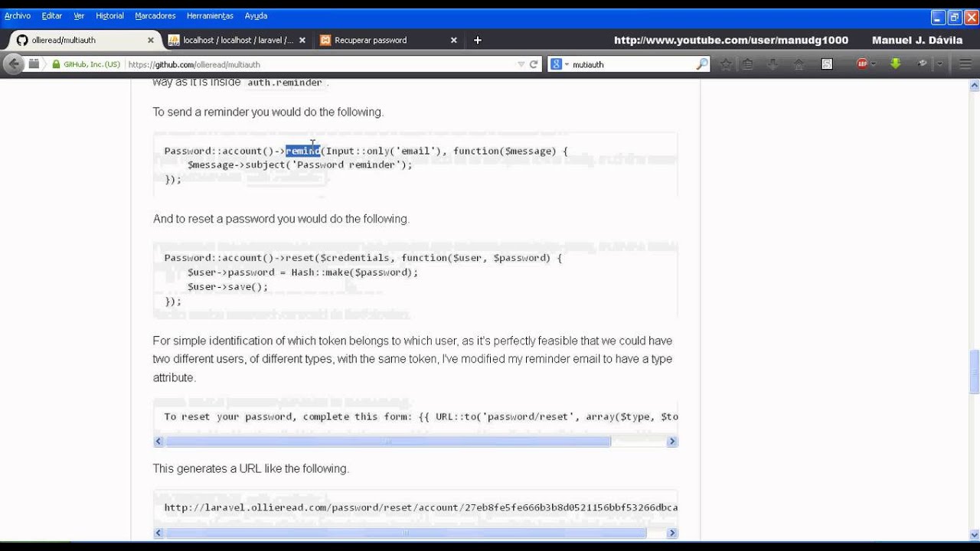Open the Marcadores menu

coord(155,15)
